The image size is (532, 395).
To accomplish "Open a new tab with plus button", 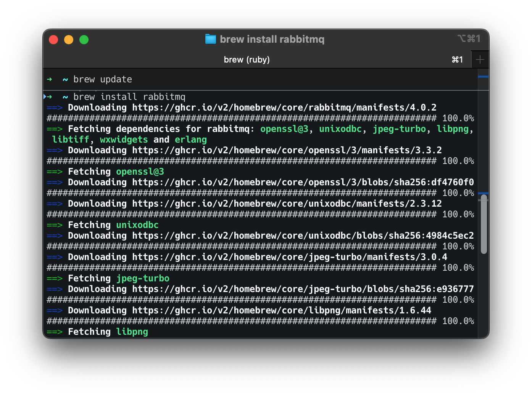I will [x=480, y=59].
